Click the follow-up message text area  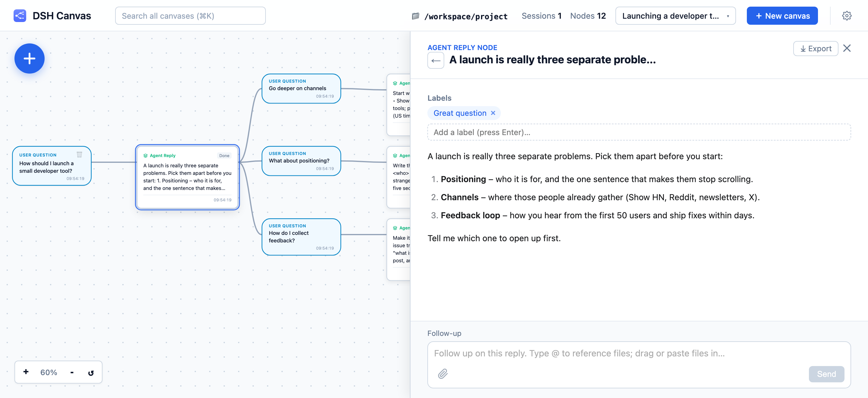coord(639,353)
